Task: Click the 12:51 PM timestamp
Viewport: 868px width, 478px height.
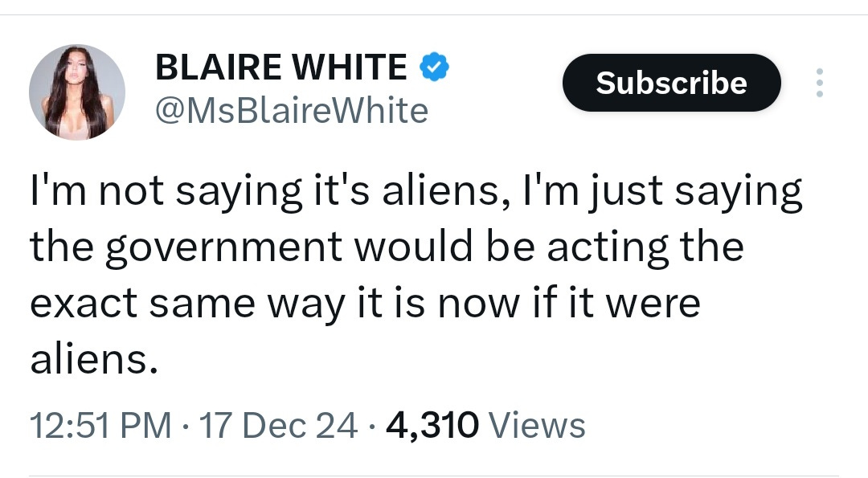Action: coord(100,426)
